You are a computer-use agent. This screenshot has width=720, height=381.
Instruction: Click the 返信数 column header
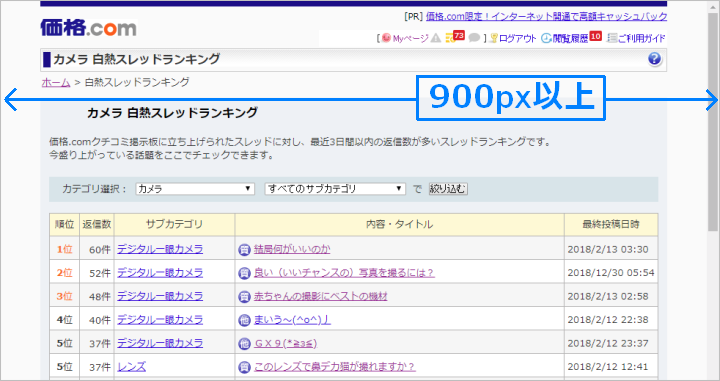[x=97, y=225]
